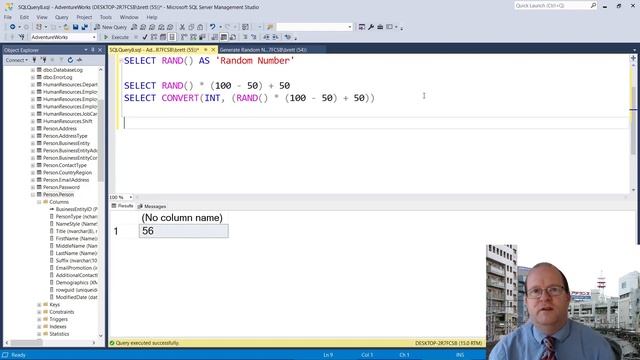The image size is (640, 360).
Task: Expand the Triggers folder node
Action: coord(39,319)
